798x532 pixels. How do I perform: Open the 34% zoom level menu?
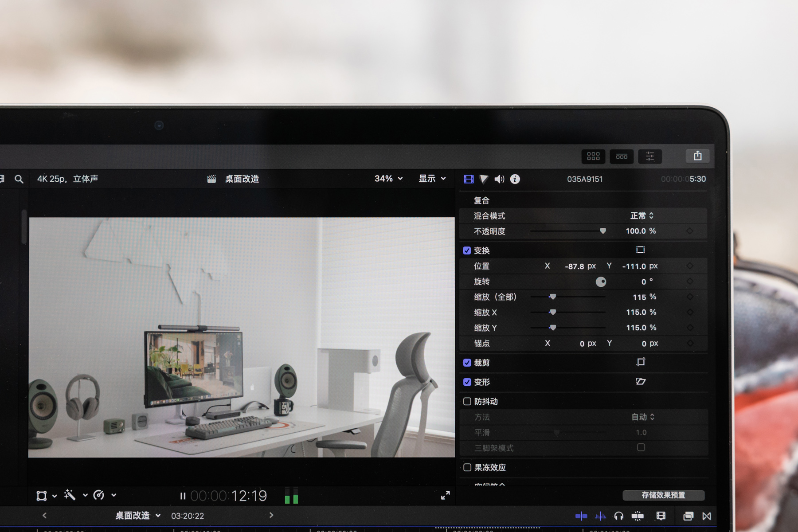click(389, 179)
